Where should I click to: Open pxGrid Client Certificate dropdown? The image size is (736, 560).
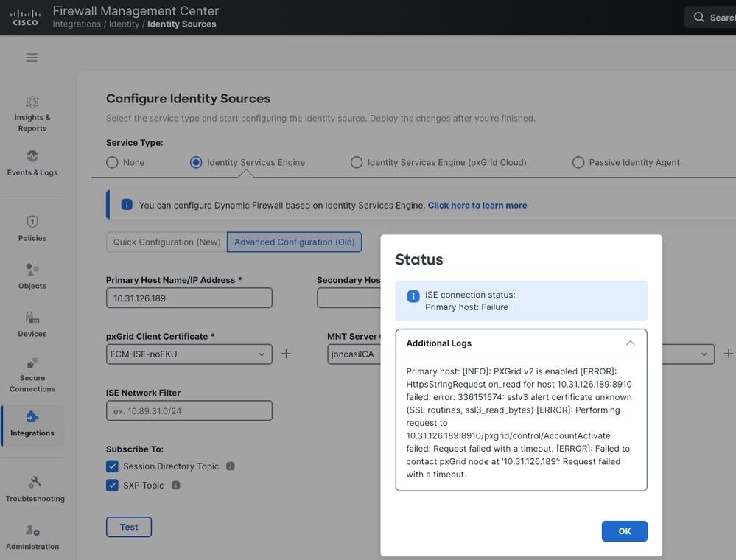(x=189, y=354)
